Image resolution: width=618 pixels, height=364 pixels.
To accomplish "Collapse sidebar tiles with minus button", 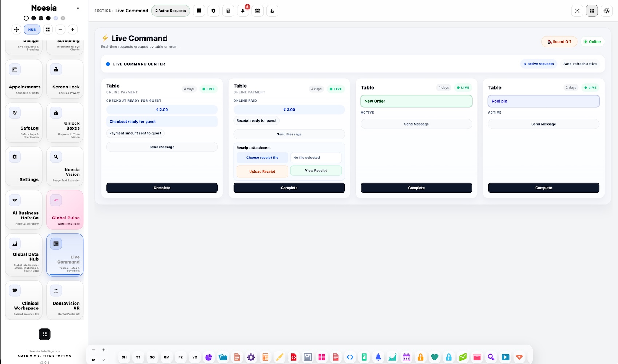I will point(60,29).
